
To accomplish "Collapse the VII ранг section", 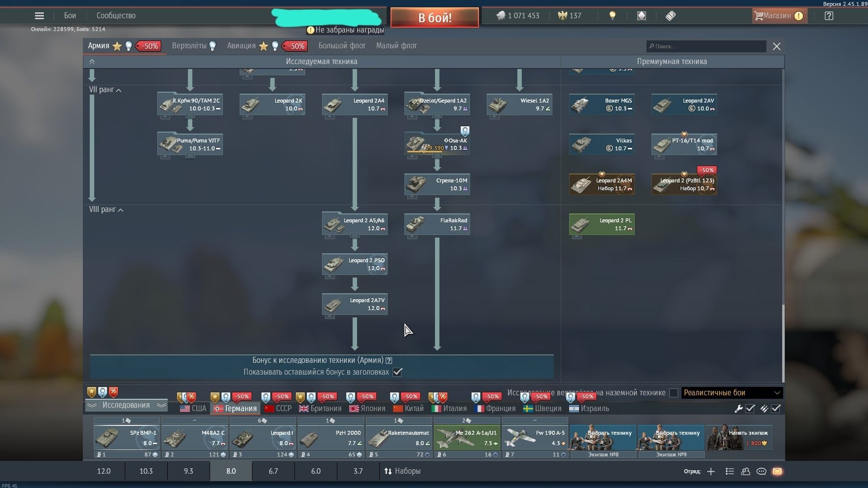I will point(105,90).
